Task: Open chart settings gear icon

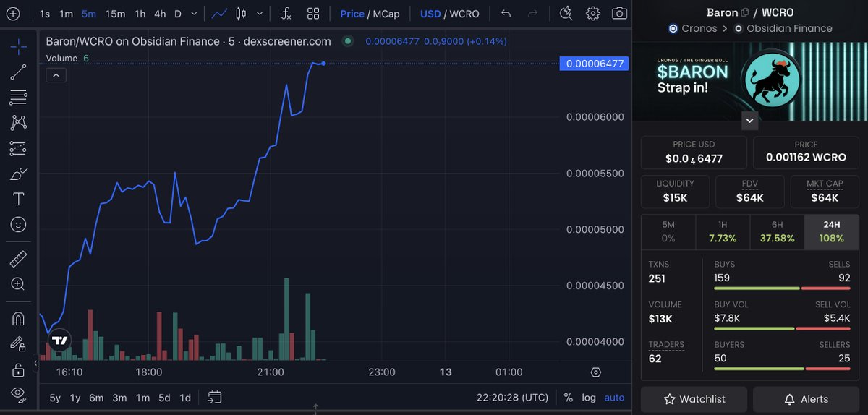Action: click(x=593, y=14)
